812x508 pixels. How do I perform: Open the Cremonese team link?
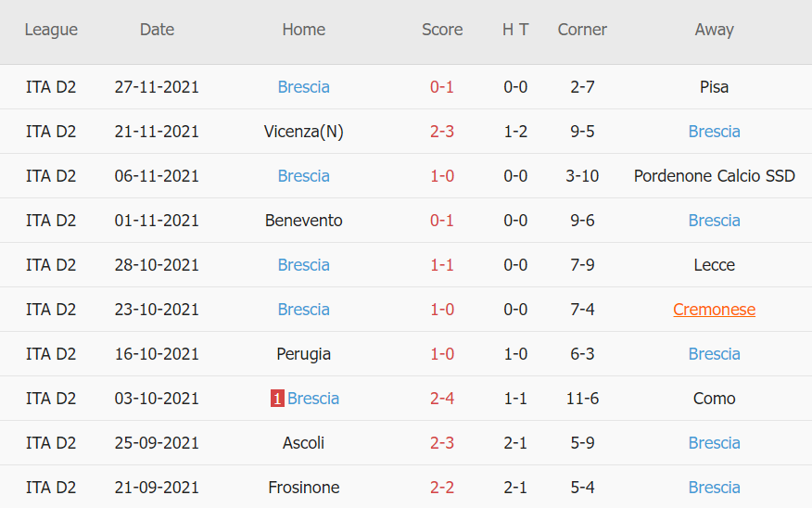point(714,310)
